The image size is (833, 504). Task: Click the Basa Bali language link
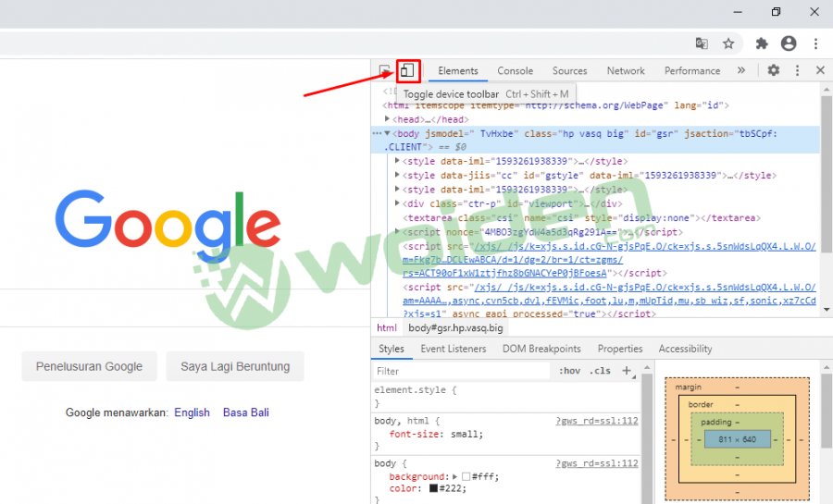246,412
